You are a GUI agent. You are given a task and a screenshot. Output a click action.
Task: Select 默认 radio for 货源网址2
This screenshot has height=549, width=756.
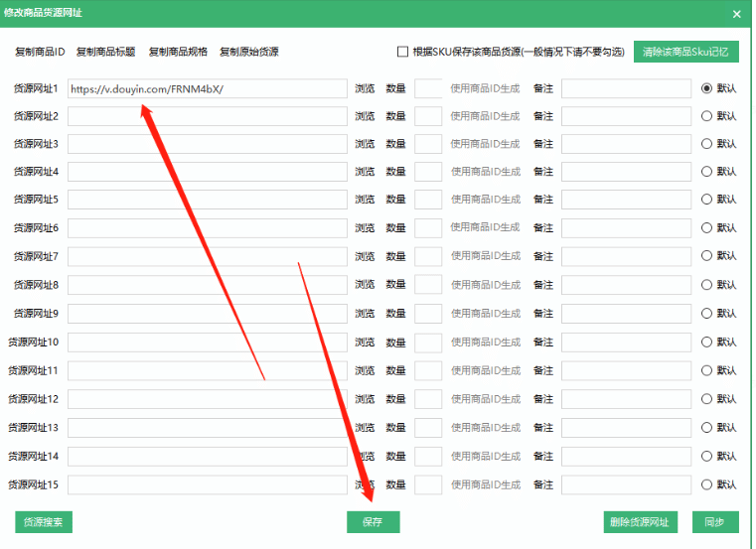(x=706, y=116)
